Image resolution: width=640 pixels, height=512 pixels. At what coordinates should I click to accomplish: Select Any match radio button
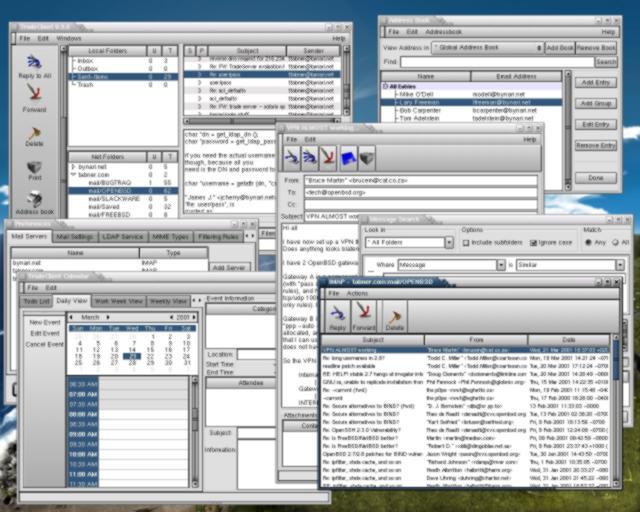click(x=588, y=243)
